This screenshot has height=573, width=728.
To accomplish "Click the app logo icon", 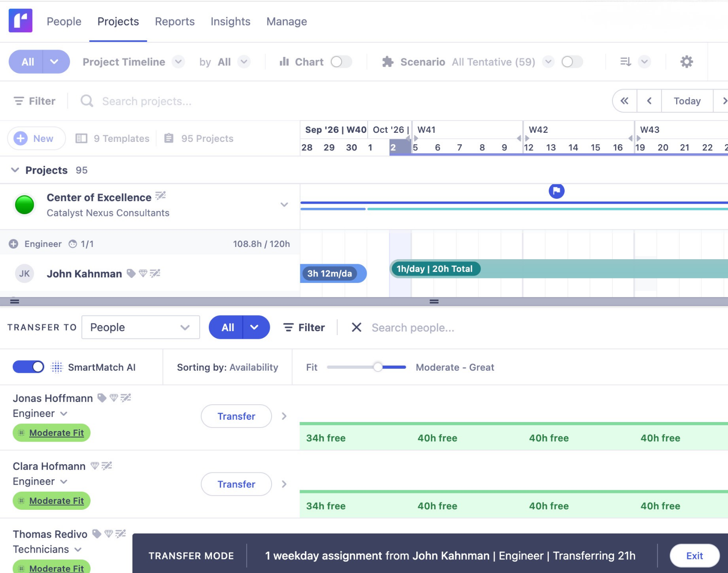I will [x=20, y=20].
